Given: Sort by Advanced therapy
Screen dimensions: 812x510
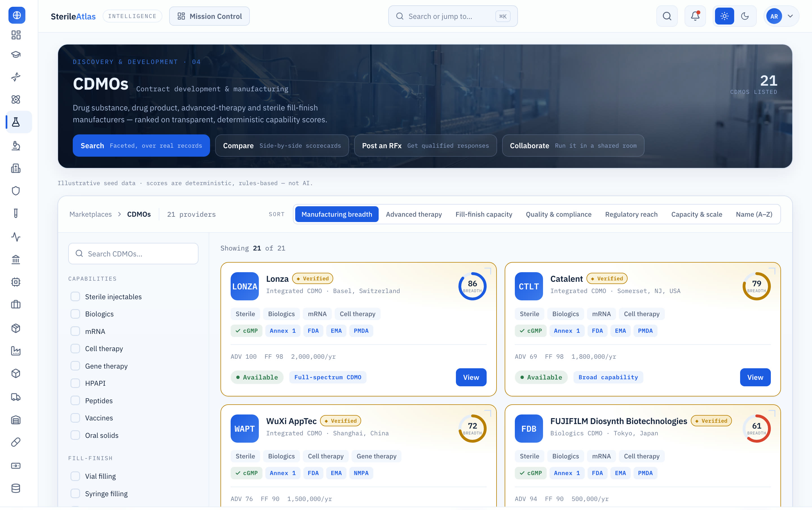Looking at the screenshot, I should [x=414, y=214].
